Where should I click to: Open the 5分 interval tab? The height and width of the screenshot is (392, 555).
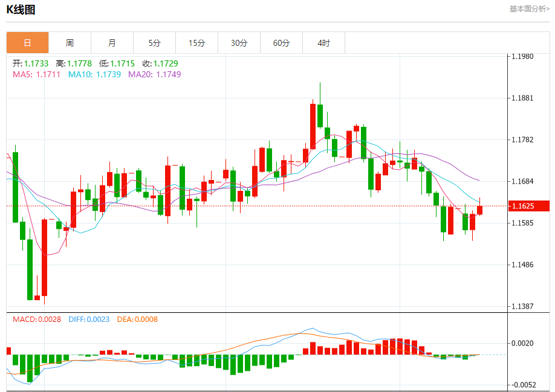[x=154, y=43]
